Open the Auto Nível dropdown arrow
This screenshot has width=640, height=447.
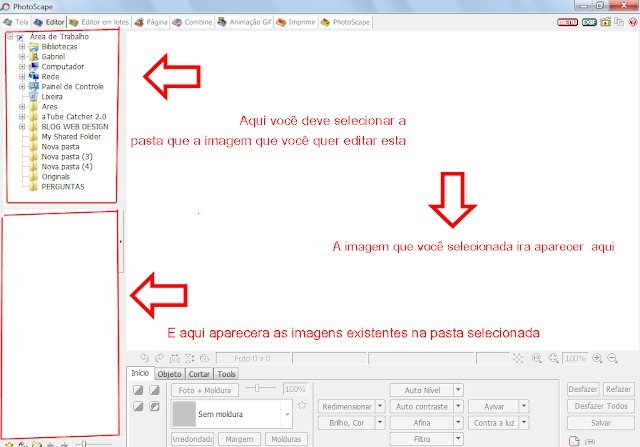click(458, 390)
